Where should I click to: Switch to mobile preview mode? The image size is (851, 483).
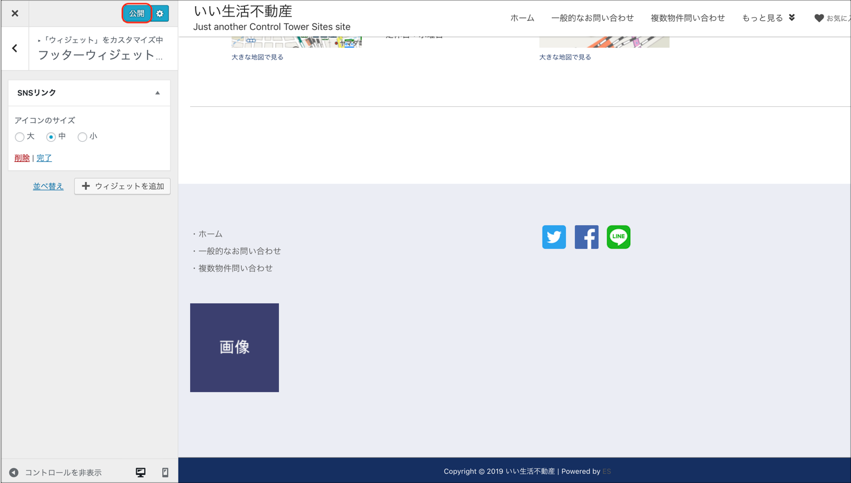click(x=165, y=472)
